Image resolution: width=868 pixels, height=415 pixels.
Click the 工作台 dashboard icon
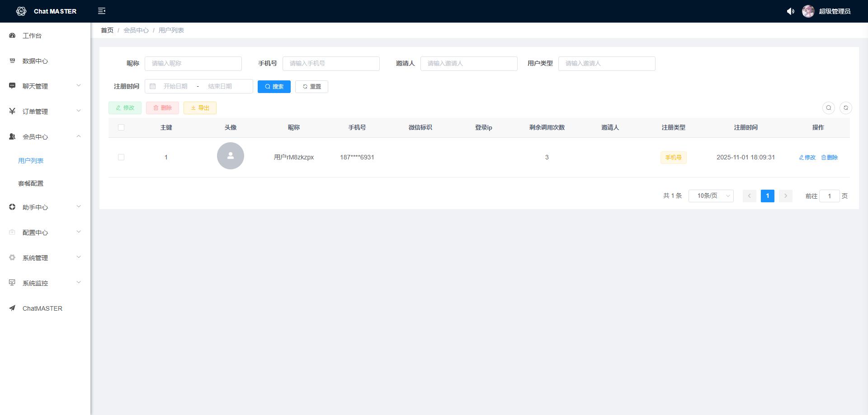(12, 35)
